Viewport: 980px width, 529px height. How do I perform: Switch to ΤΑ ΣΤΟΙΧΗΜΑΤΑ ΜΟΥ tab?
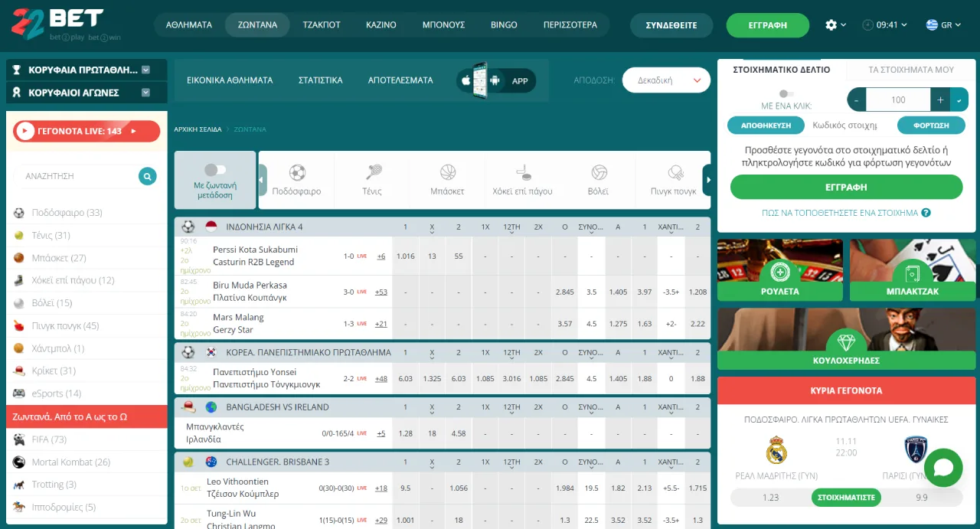pos(910,70)
